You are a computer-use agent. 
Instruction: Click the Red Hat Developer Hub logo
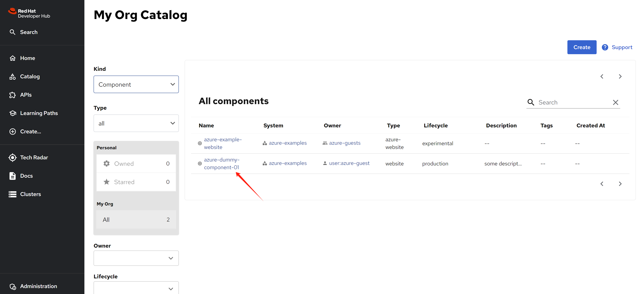click(29, 13)
